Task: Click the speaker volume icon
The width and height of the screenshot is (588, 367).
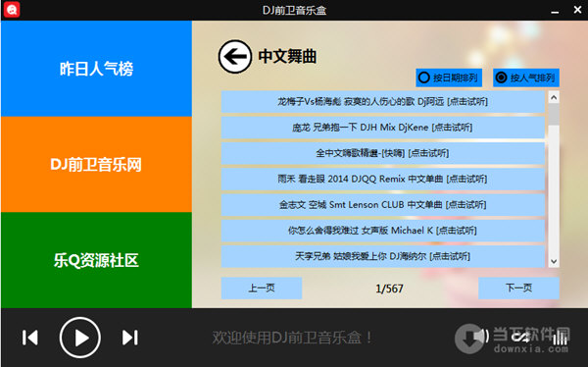Action: click(482, 336)
